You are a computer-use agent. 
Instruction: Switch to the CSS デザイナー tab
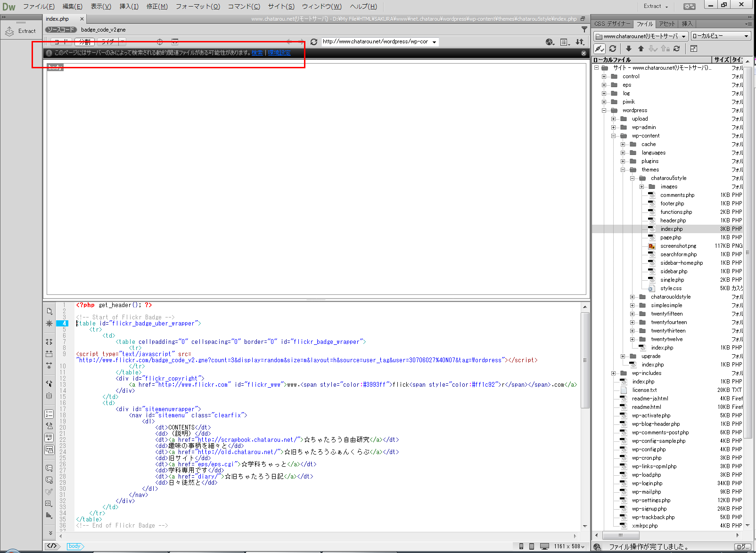(x=612, y=24)
